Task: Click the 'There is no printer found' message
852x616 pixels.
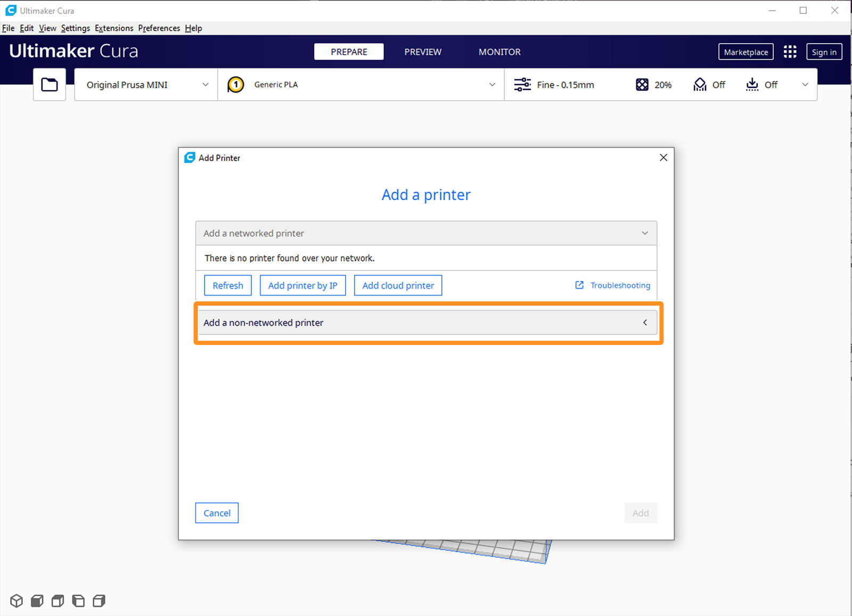Action: click(290, 258)
